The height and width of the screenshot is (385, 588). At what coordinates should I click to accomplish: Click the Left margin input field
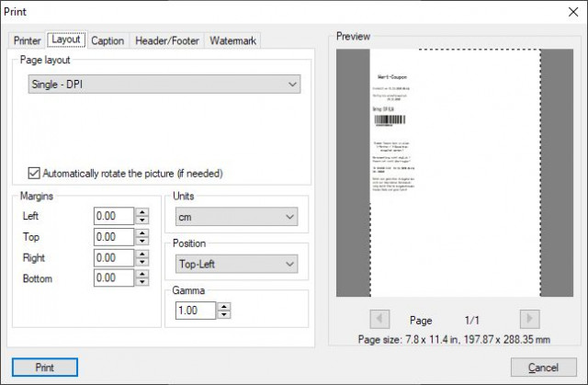pyautogui.click(x=114, y=216)
